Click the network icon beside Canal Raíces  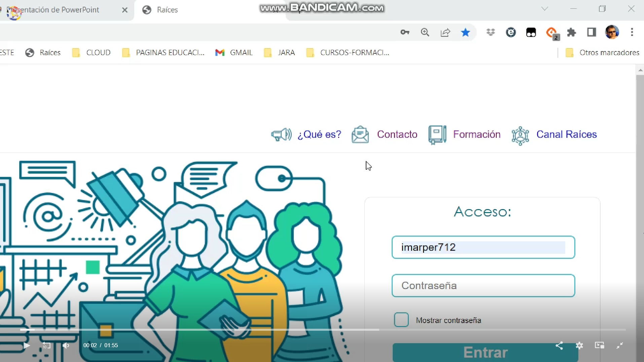[520, 135]
